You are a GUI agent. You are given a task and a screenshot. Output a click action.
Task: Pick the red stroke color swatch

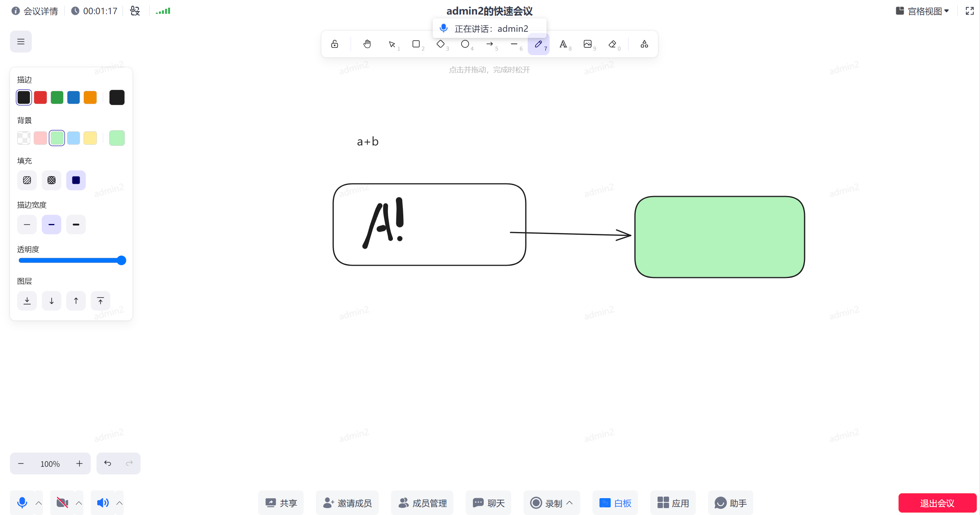pos(40,97)
